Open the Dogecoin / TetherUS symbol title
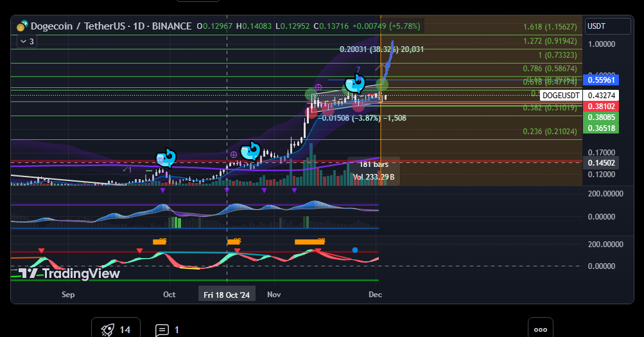Screen dimensions: 644x337 111,26
